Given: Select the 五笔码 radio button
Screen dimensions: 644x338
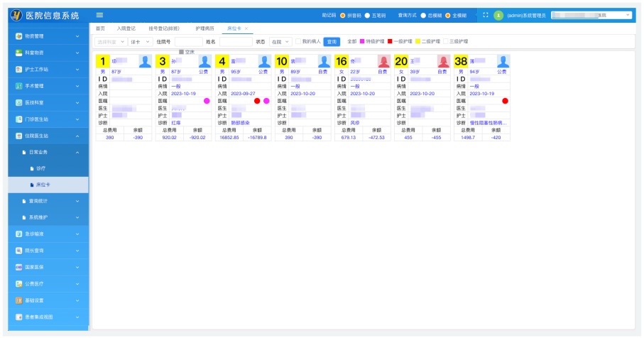Looking at the screenshot, I should pos(367,15).
